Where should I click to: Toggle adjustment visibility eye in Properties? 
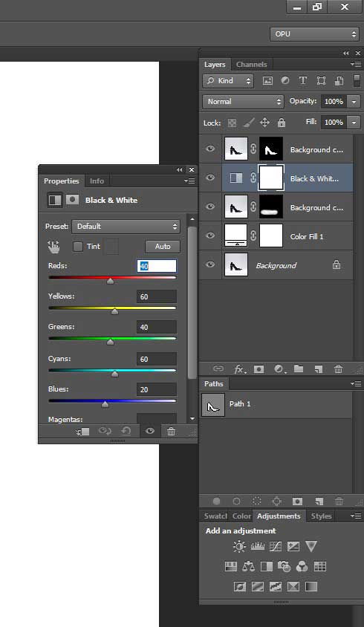click(x=150, y=431)
